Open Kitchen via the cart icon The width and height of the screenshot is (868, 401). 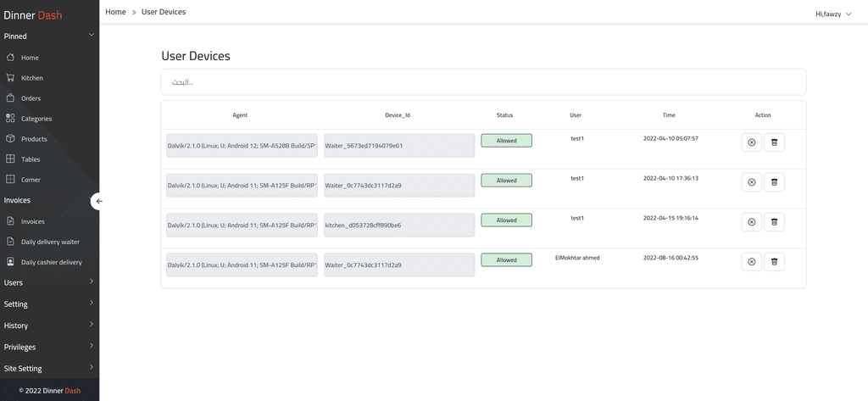(x=10, y=78)
